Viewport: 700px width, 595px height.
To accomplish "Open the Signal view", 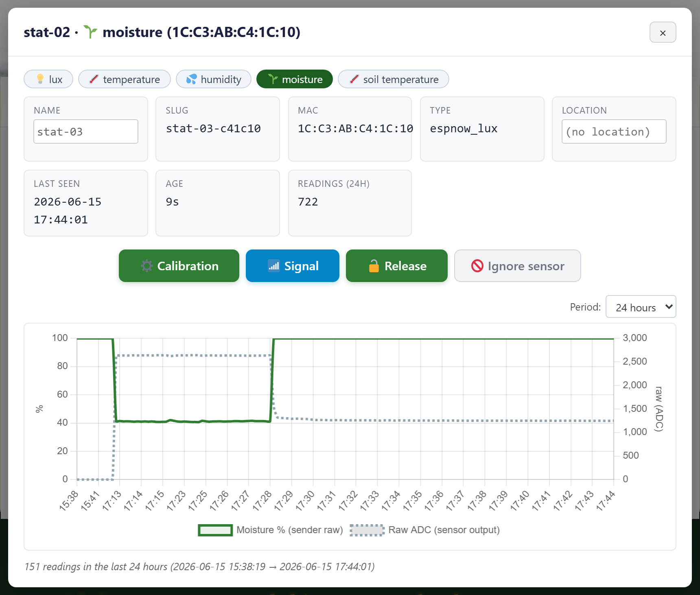I will point(293,266).
